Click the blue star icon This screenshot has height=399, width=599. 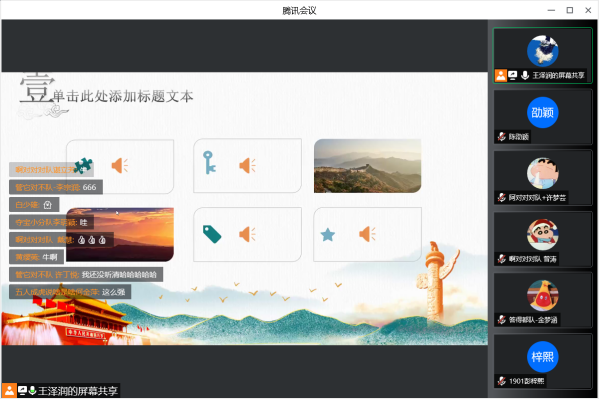[328, 234]
